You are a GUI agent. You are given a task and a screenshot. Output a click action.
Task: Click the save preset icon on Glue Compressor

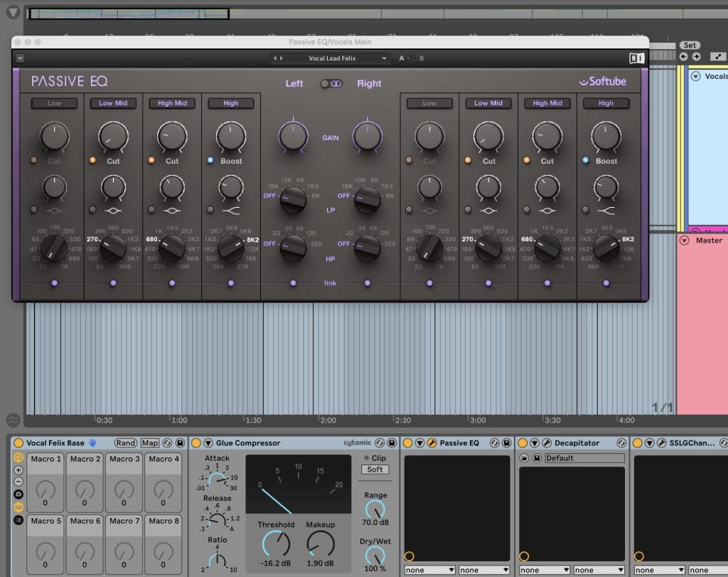(391, 443)
